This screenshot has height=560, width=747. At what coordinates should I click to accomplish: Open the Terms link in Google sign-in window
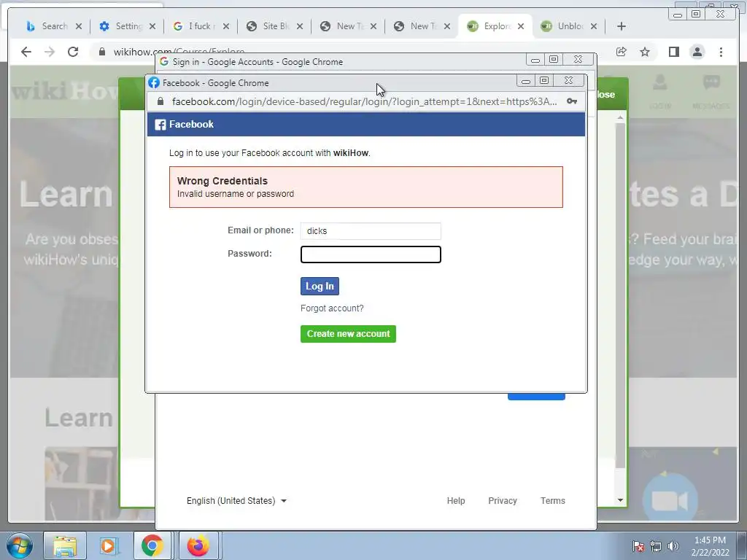click(x=553, y=500)
